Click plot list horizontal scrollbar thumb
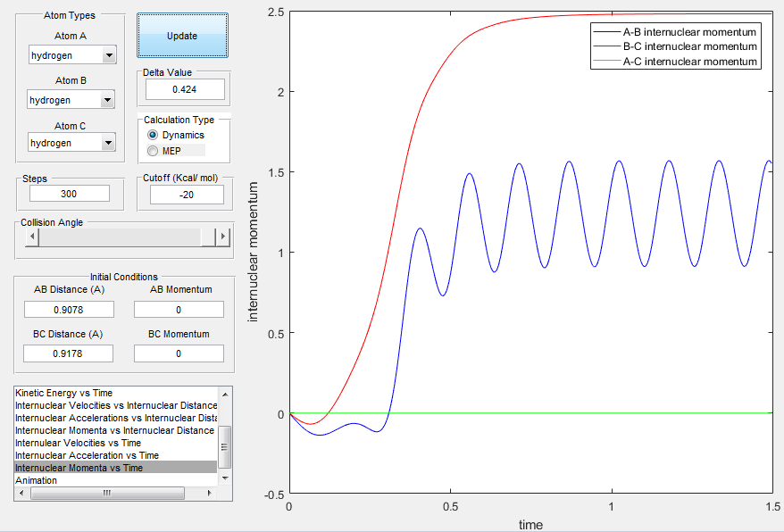784x532 pixels. point(107,493)
